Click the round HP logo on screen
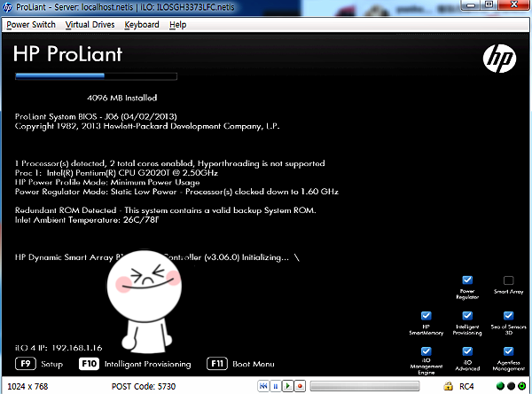This screenshot has height=394, width=532. point(499,59)
